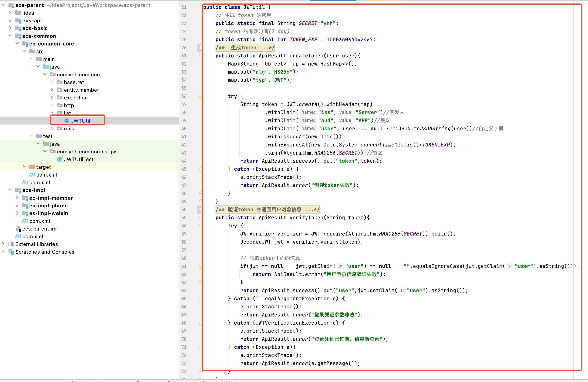Click the base.ret package icon
The height and width of the screenshot is (382, 588).
60,82
